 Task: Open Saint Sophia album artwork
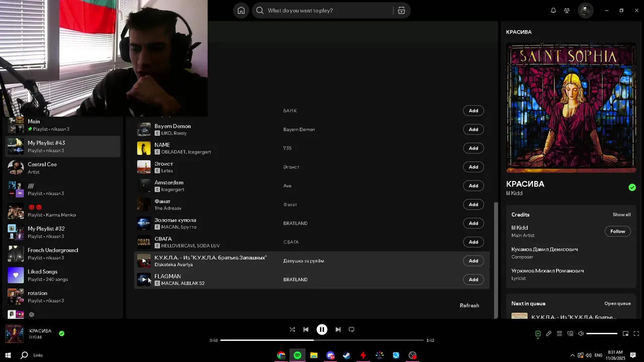click(571, 109)
